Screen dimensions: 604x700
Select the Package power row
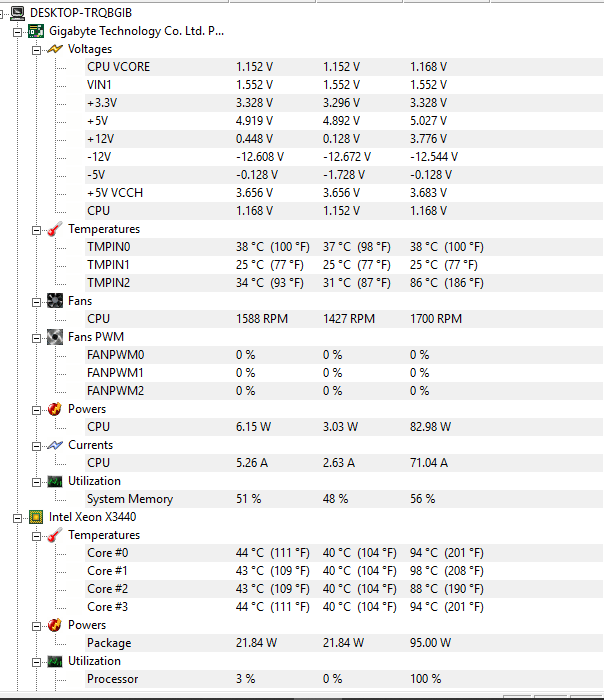point(109,643)
